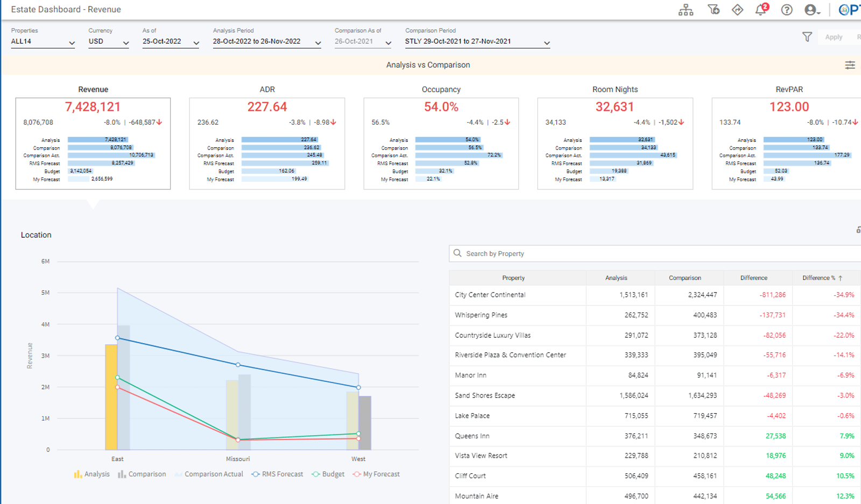Open the user account profile icon
Image resolution: width=861 pixels, height=504 pixels.
[x=812, y=10]
